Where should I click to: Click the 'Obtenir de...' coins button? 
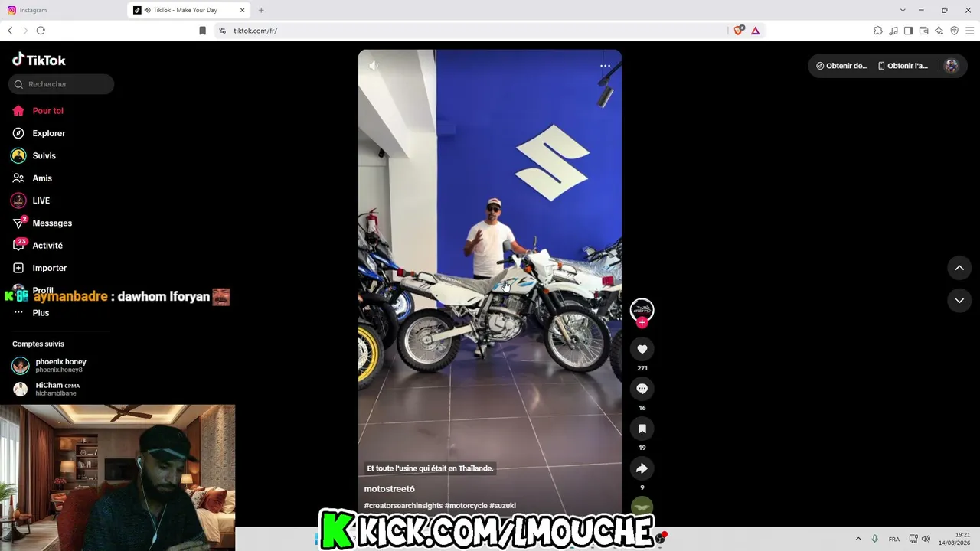click(x=841, y=66)
